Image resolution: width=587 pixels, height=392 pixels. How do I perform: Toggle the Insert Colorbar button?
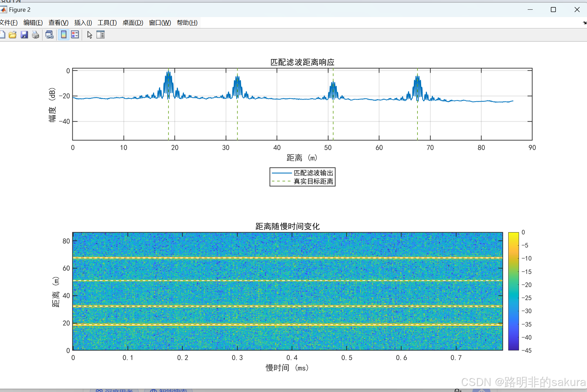click(64, 35)
